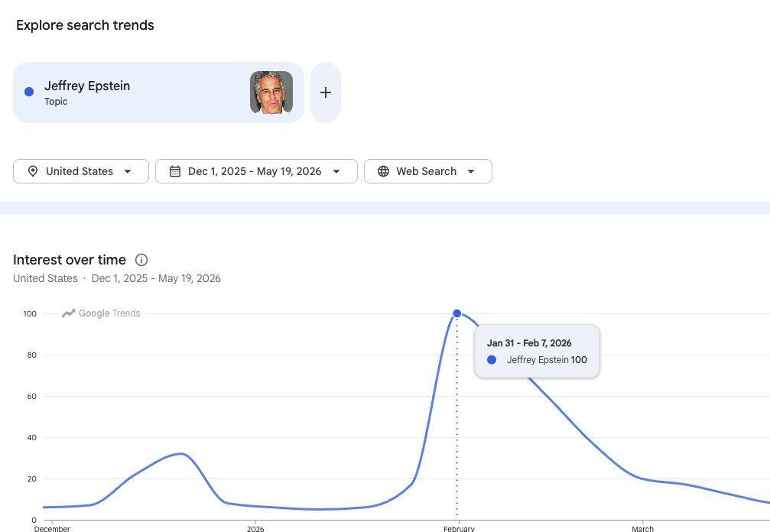This screenshot has height=532, width=770.
Task: Click the peak data point at 100
Action: click(456, 313)
